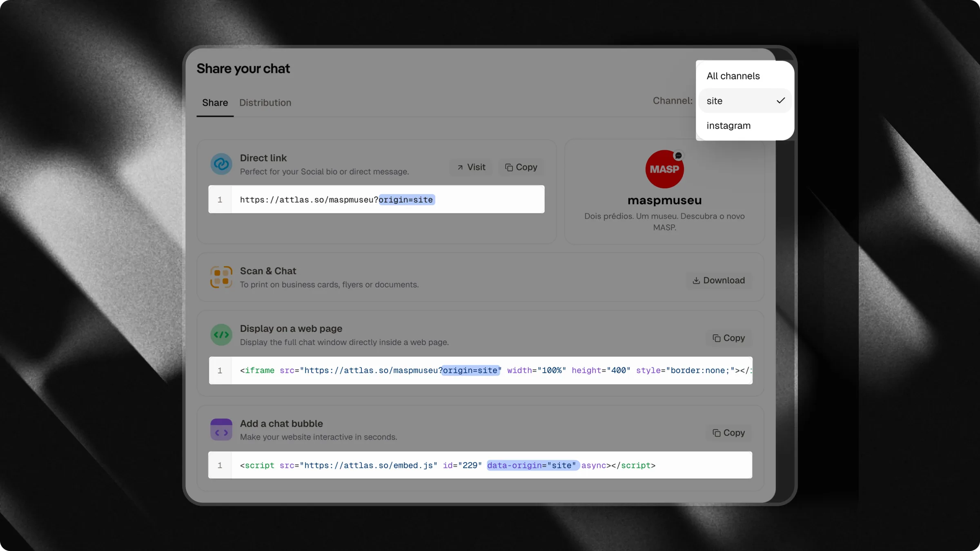
Task: Click the purple chat bubble icon
Action: pos(221,430)
